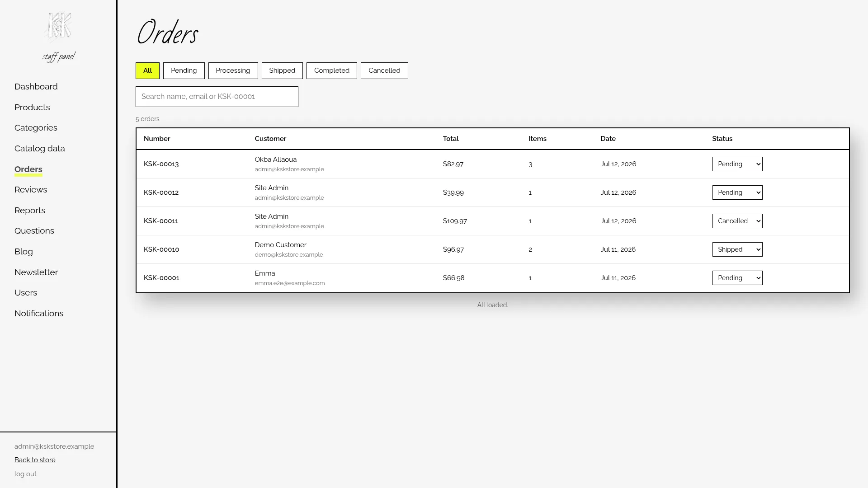868x488 pixels.
Task: Open status dropdown for order KSK-00001
Action: coord(737,278)
